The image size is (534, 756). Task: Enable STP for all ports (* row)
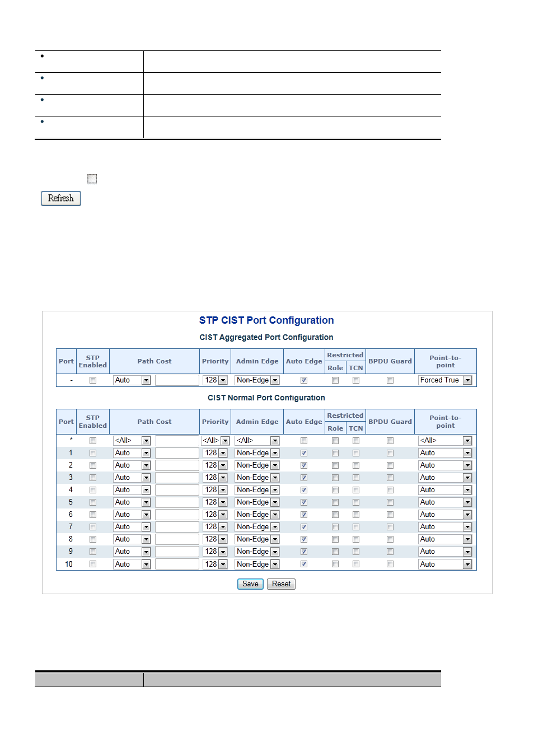[93, 441]
